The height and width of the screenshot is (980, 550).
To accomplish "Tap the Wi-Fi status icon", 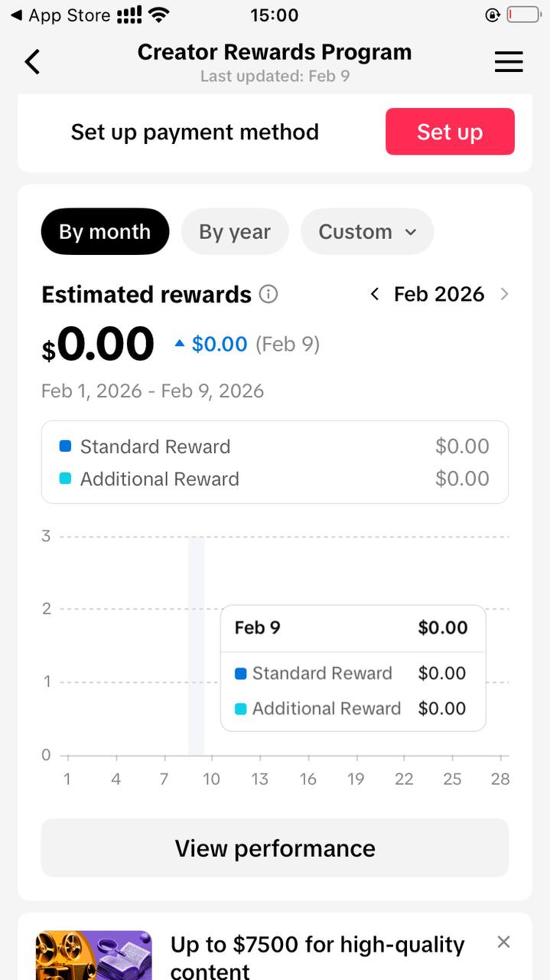I will click(159, 15).
